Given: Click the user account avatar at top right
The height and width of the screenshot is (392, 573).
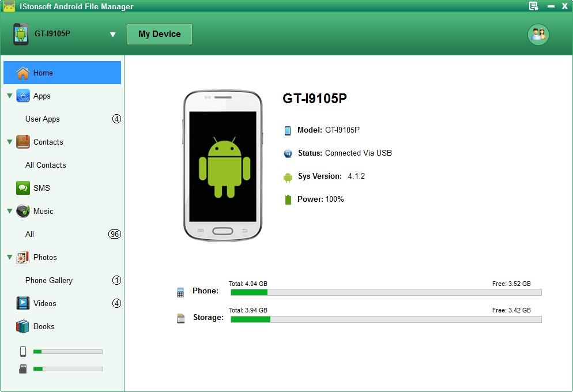Looking at the screenshot, I should [538, 34].
